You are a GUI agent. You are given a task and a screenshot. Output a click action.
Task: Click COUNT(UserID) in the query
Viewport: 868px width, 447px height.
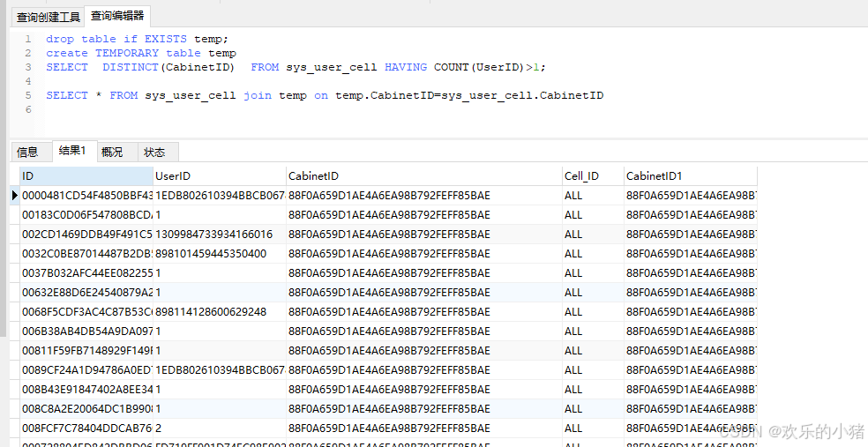[479, 67]
